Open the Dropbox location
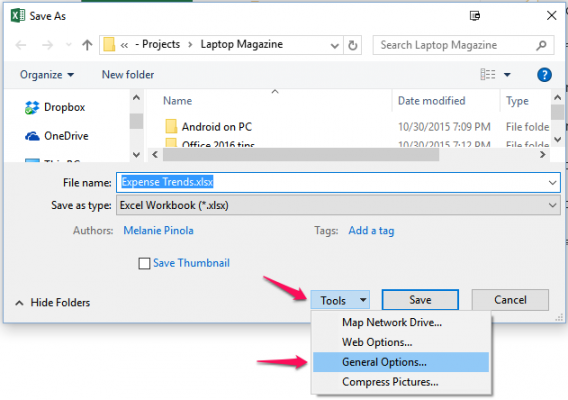Image resolution: width=568 pixels, height=400 pixels. [x=55, y=107]
